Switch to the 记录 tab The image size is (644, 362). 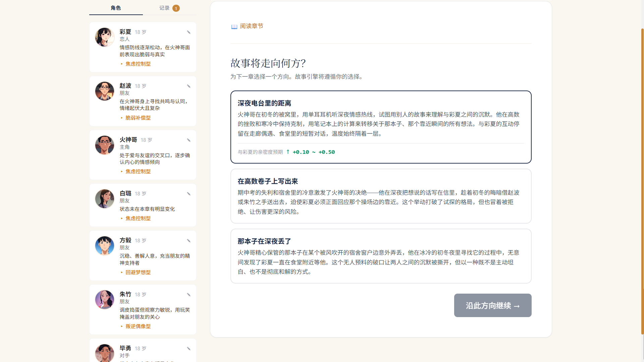(x=169, y=8)
